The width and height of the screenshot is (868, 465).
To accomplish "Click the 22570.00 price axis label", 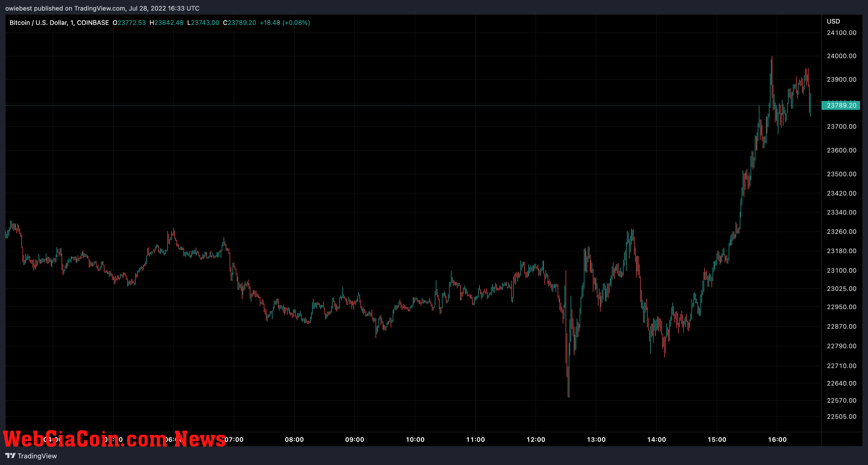I will [x=841, y=400].
